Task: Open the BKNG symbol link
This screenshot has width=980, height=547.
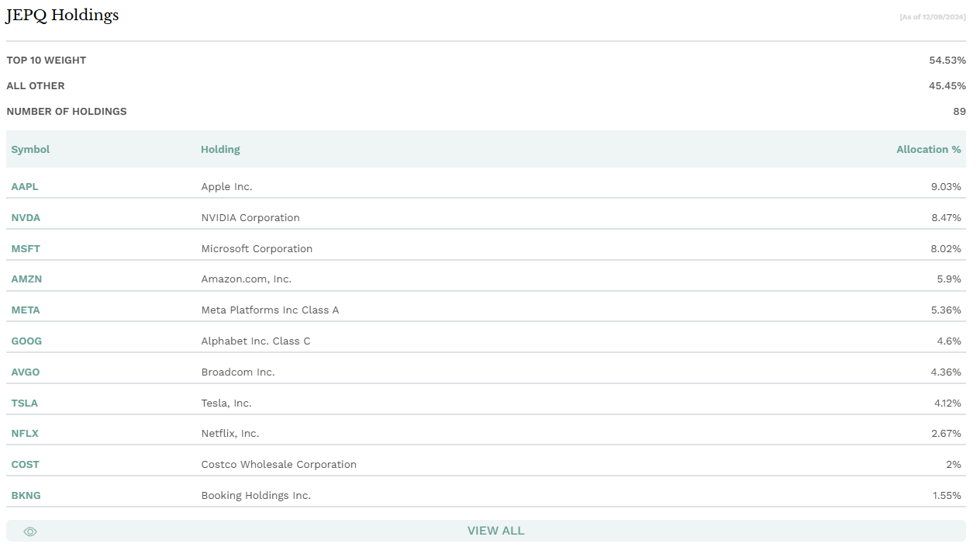Action: click(26, 496)
